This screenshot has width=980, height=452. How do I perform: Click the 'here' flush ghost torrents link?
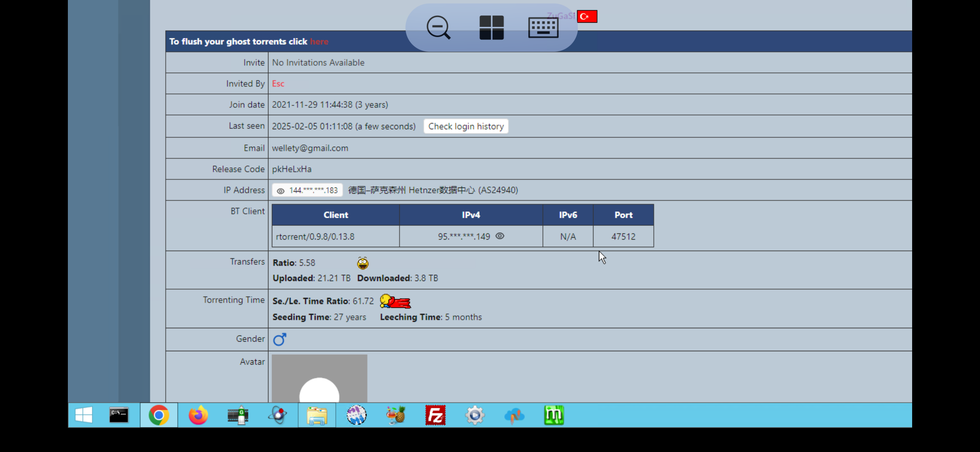click(319, 41)
